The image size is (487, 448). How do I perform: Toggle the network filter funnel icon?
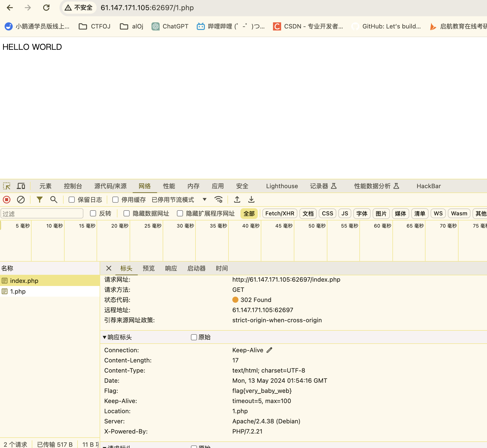(x=39, y=200)
